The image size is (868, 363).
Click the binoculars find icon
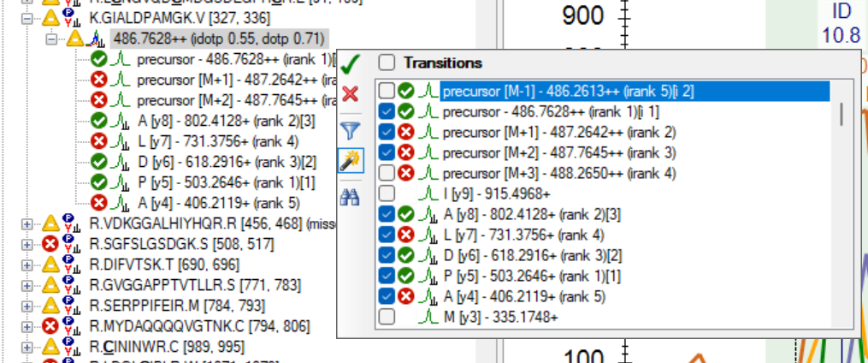pyautogui.click(x=349, y=197)
